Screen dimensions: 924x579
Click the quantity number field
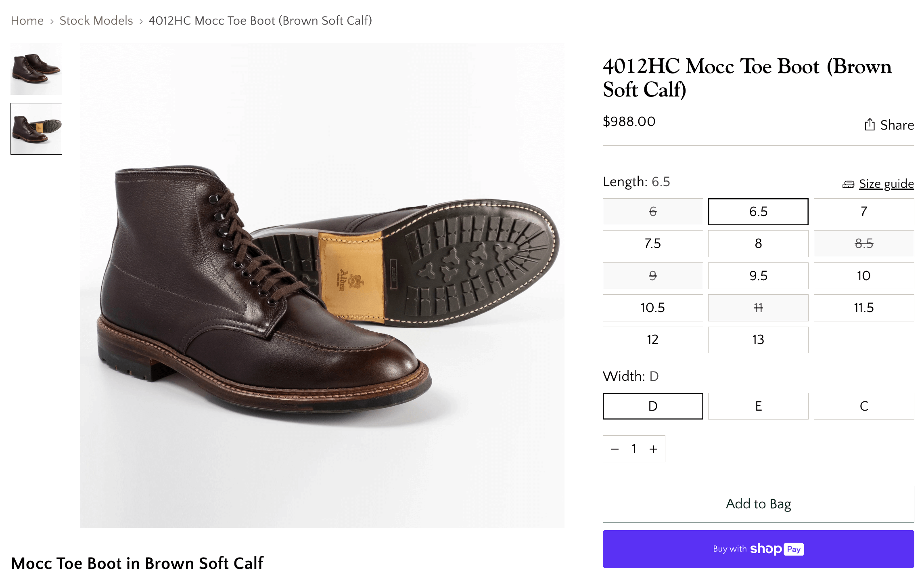pos(634,449)
